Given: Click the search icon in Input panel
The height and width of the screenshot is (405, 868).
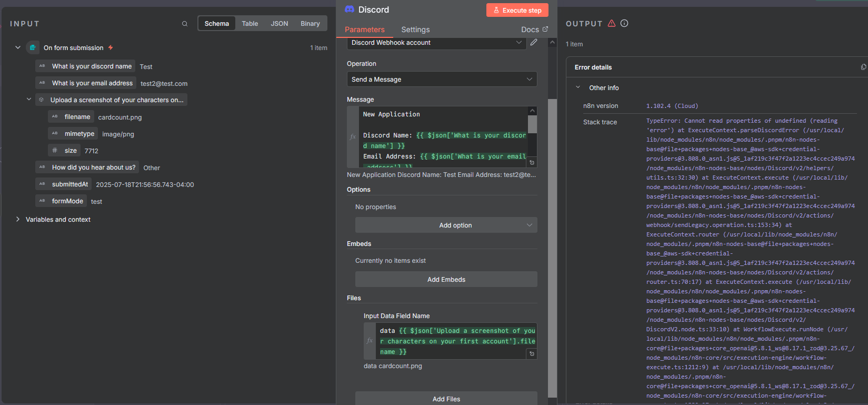Looking at the screenshot, I should [185, 24].
